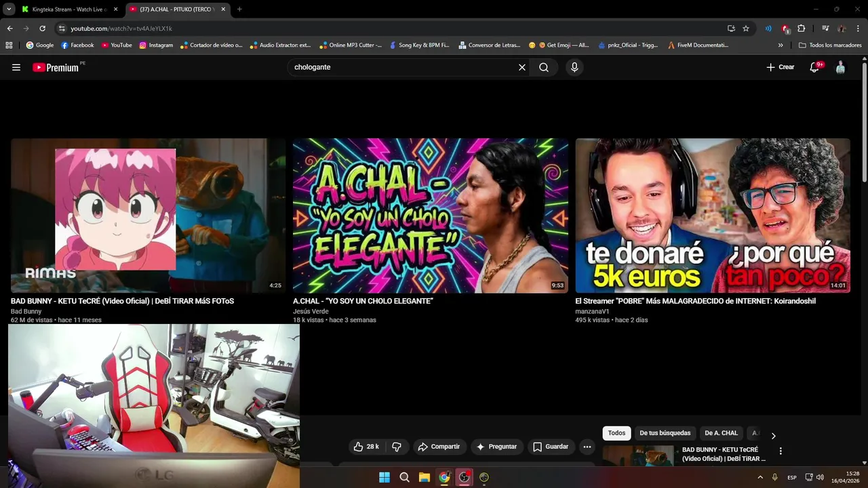Start voice search with microphone
Viewport: 868px width, 488px height.
click(x=574, y=67)
